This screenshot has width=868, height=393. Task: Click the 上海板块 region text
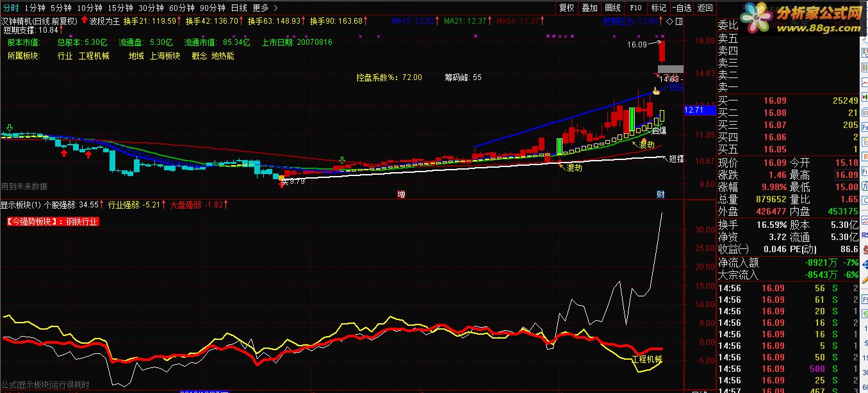[165, 56]
